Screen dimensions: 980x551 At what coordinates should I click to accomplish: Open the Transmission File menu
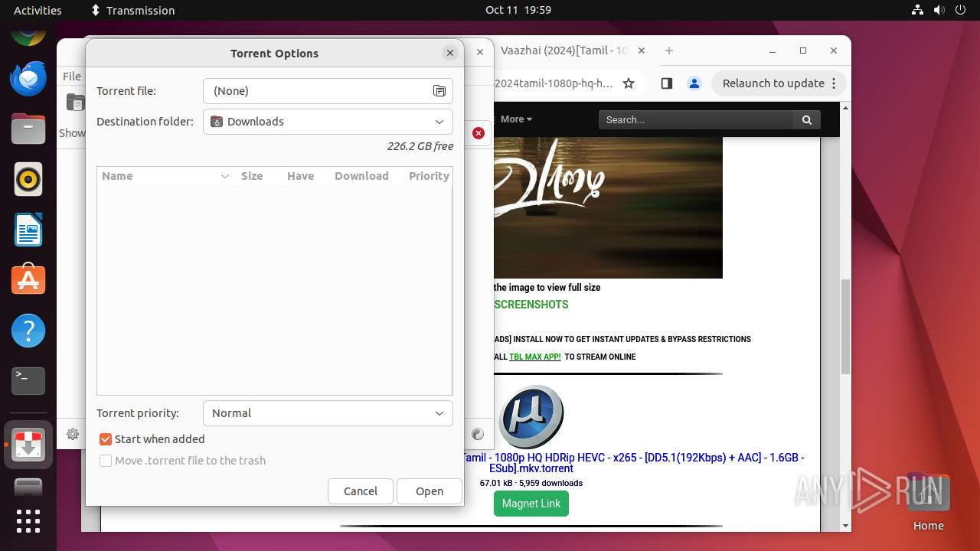click(x=72, y=77)
